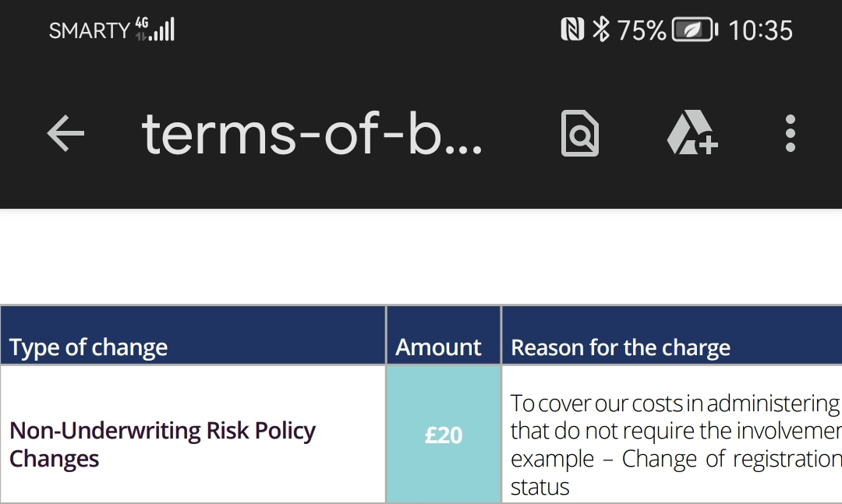Tap the Bluetooth status icon
The height and width of the screenshot is (504, 842).
coord(601,30)
